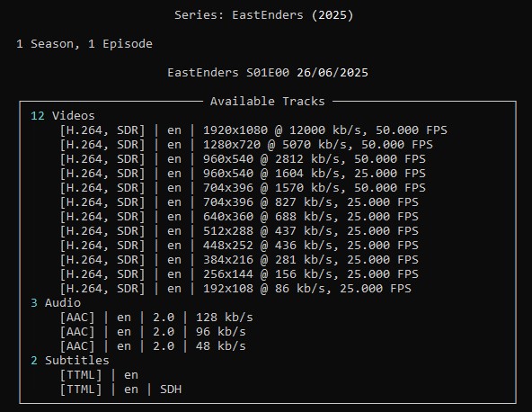Click the Available Tracks panel header
The width and height of the screenshot is (532, 412).
[x=268, y=102]
